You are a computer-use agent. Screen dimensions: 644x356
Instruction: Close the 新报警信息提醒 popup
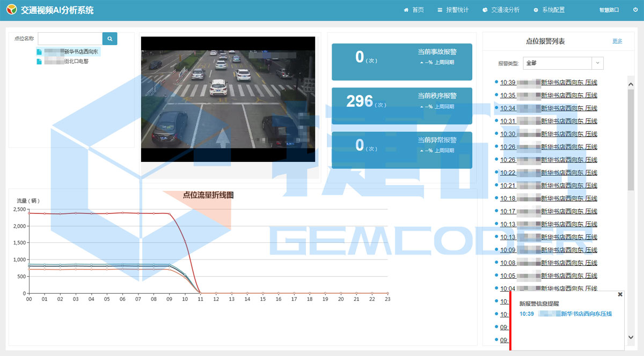(620, 294)
